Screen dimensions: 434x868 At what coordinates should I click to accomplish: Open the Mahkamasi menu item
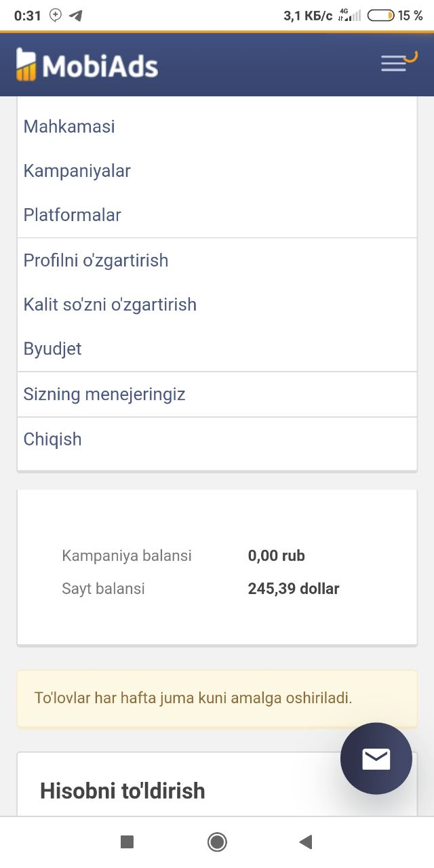tap(69, 126)
